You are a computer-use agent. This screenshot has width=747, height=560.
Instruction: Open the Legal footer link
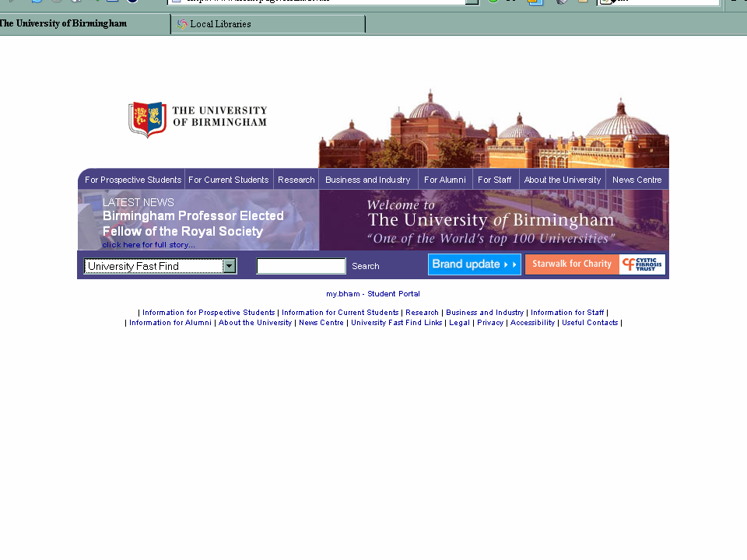click(459, 322)
